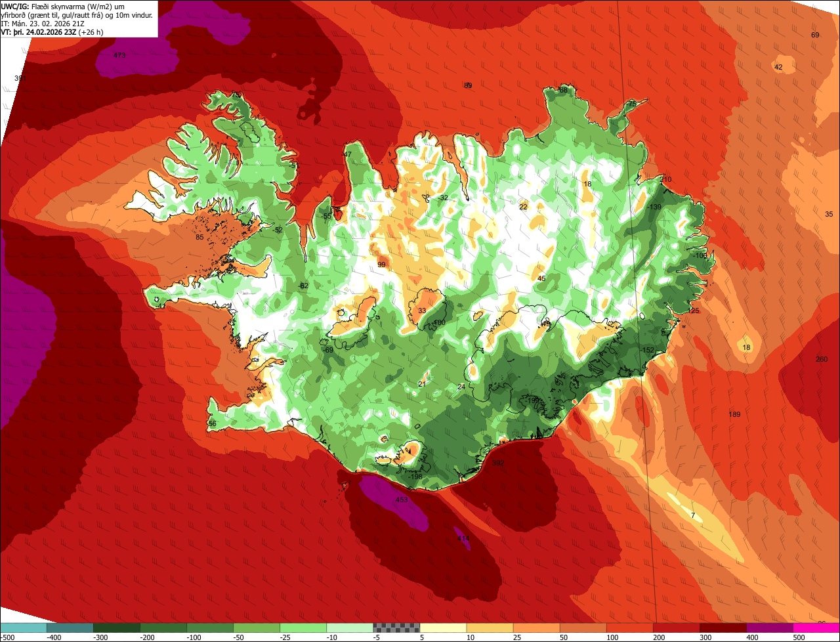
Task: Click the value 35 at the east edge
Action: pos(829,214)
